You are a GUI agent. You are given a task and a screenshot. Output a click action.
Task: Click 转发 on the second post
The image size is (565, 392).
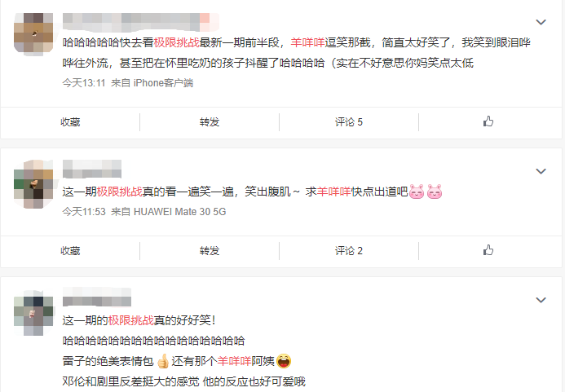[x=210, y=251]
